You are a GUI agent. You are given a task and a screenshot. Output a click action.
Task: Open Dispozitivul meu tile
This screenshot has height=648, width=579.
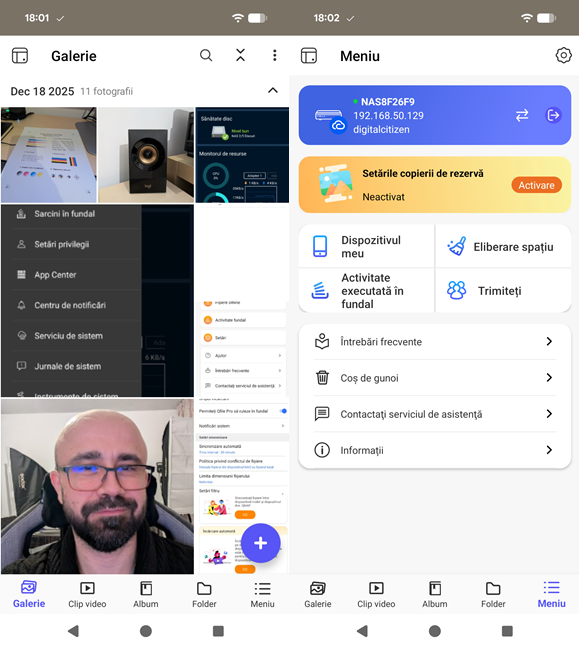pos(366,246)
